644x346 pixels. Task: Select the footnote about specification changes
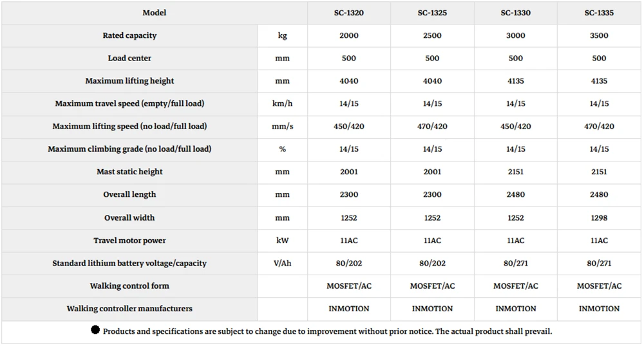[x=327, y=331]
